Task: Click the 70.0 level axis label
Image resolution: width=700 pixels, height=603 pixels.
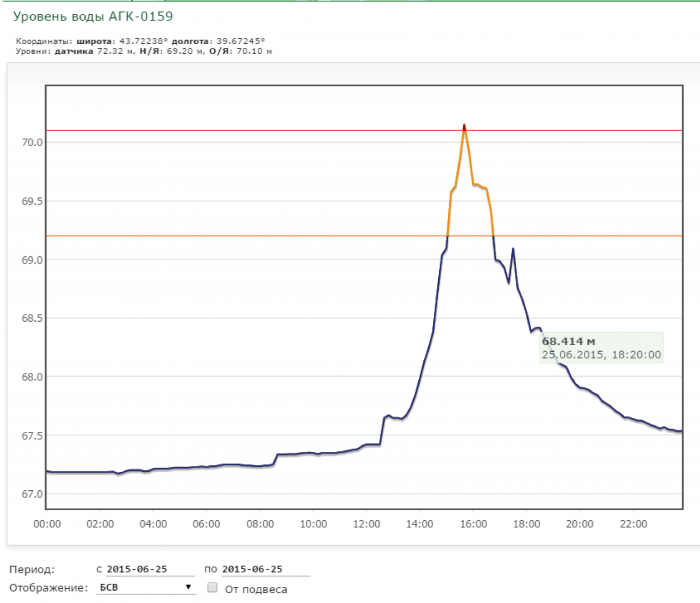Action: point(32,142)
